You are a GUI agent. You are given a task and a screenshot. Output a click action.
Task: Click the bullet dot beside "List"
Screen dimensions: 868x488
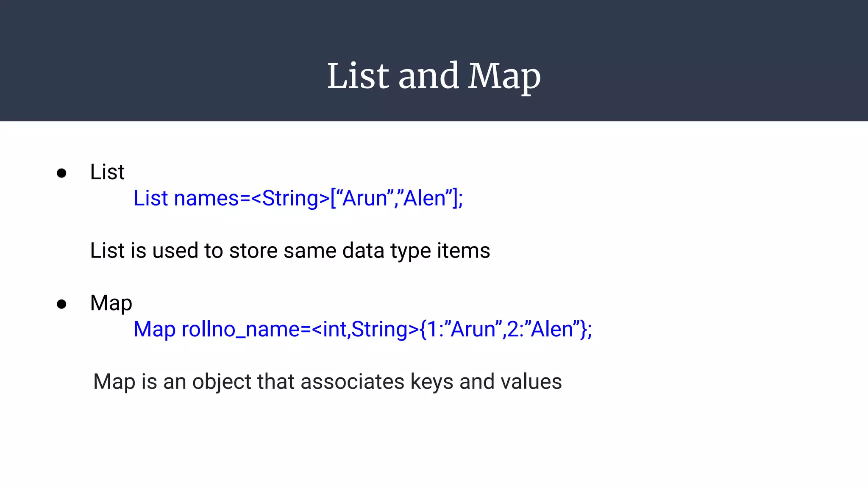pyautogui.click(x=61, y=173)
